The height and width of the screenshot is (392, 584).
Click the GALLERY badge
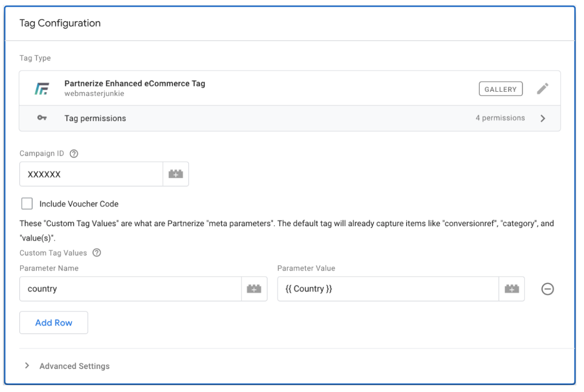coord(501,89)
